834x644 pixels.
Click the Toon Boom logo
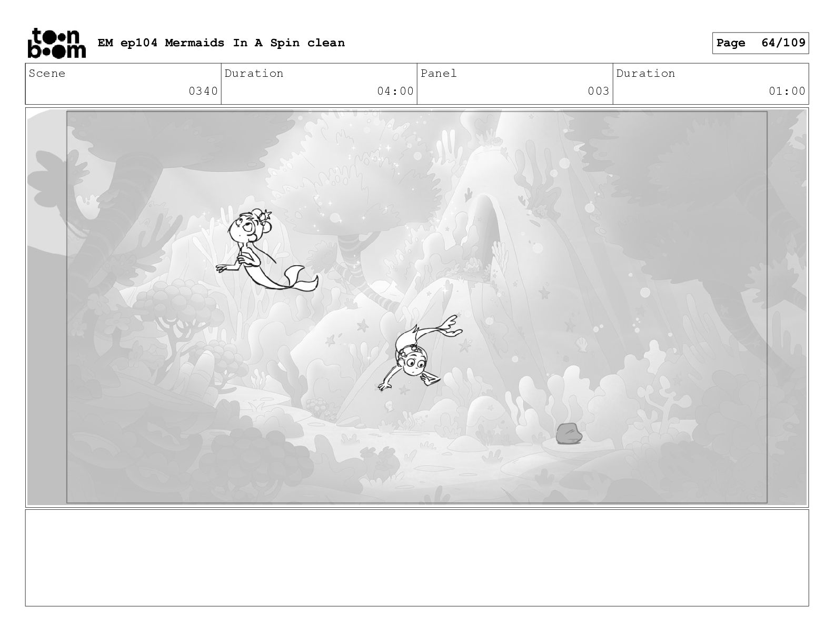click(x=56, y=43)
